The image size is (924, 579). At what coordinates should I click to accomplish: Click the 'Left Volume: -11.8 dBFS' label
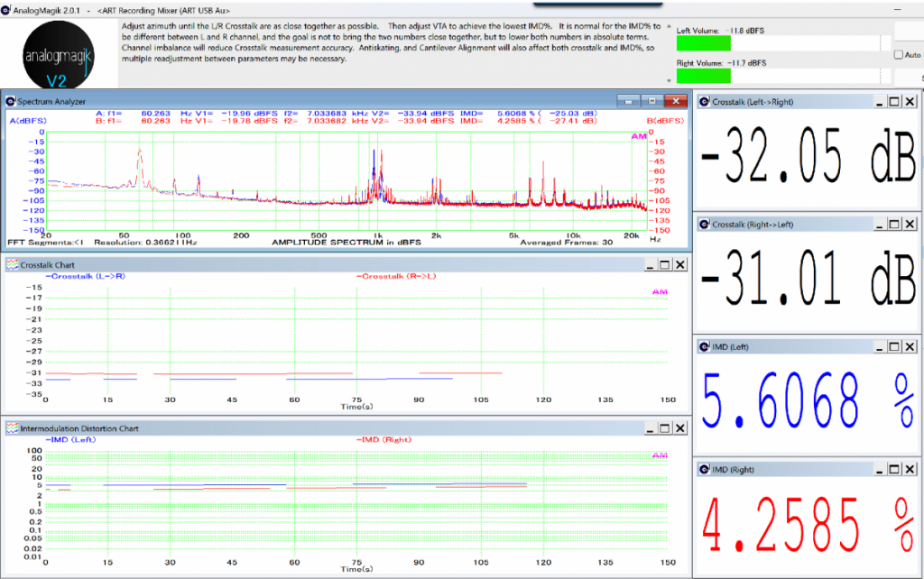720,31
